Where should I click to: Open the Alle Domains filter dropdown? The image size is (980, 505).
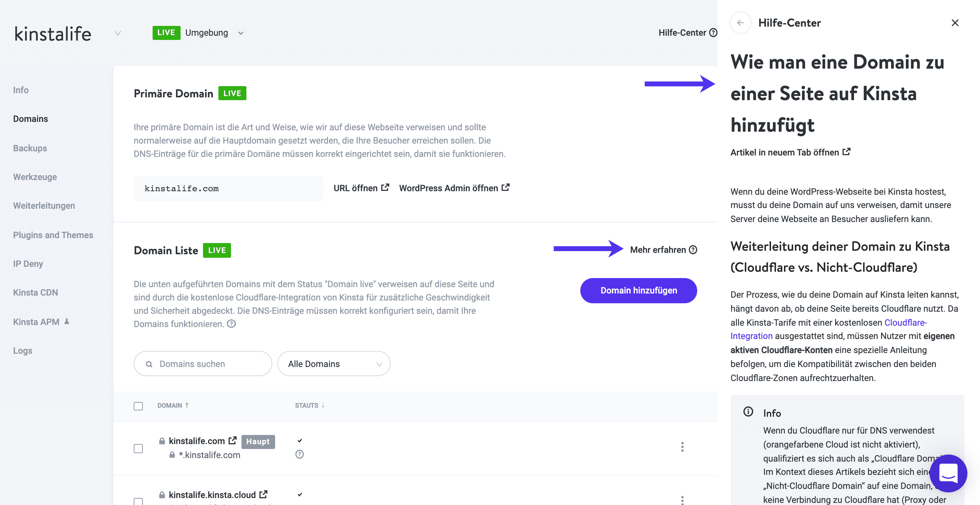coord(334,364)
